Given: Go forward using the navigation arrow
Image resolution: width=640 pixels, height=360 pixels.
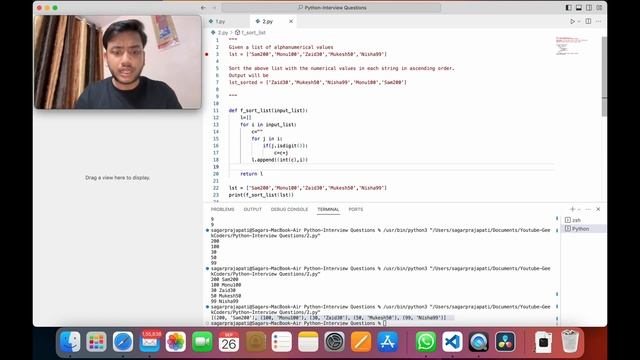Looking at the screenshot, I should (214, 8).
